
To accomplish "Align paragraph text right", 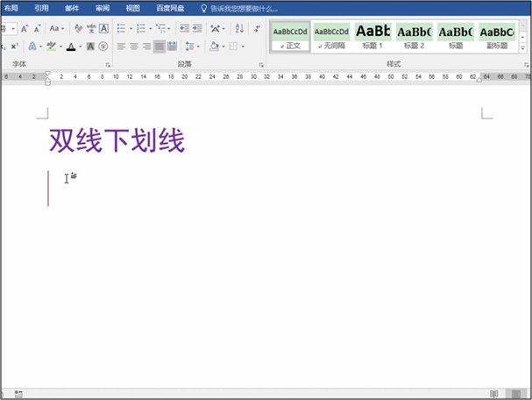I will pos(146,46).
